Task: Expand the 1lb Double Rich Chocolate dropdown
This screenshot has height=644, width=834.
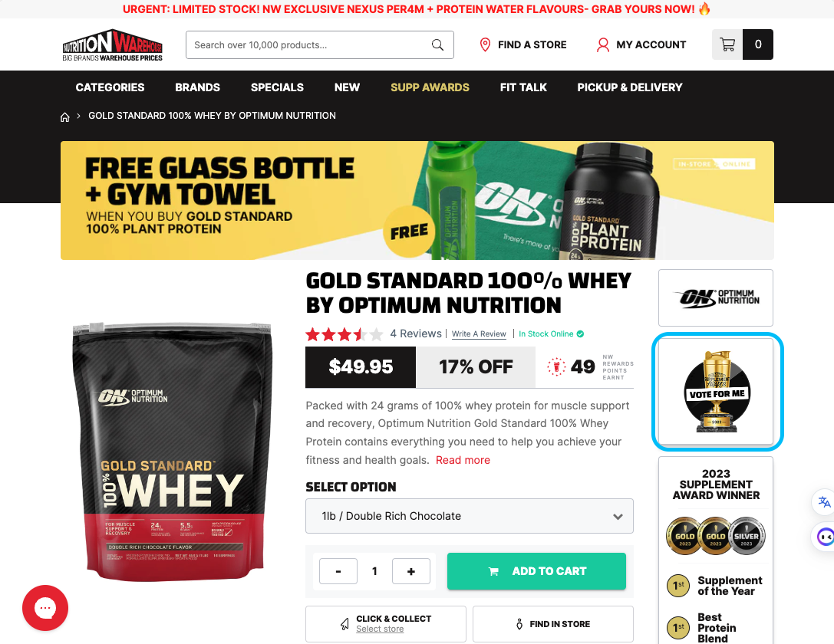Action: click(469, 516)
